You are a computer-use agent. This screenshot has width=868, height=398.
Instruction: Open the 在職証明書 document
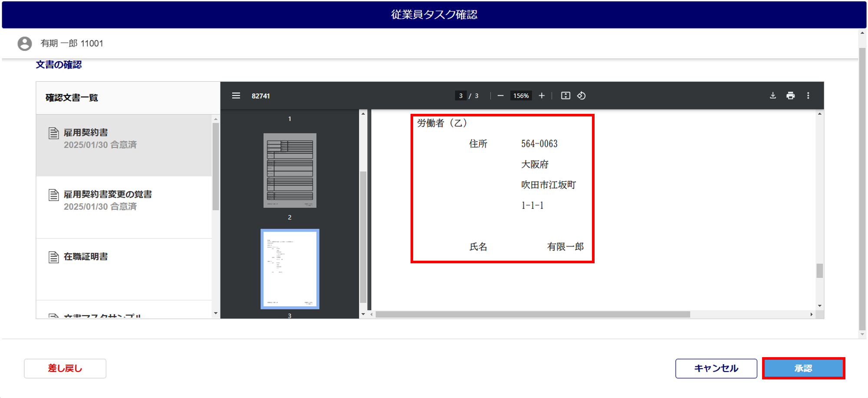pos(124,269)
